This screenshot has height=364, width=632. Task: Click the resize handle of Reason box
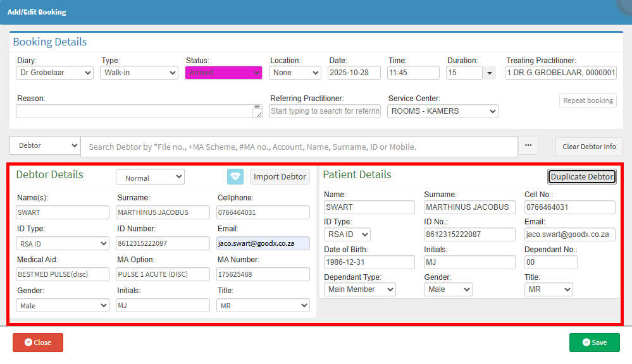point(257,114)
